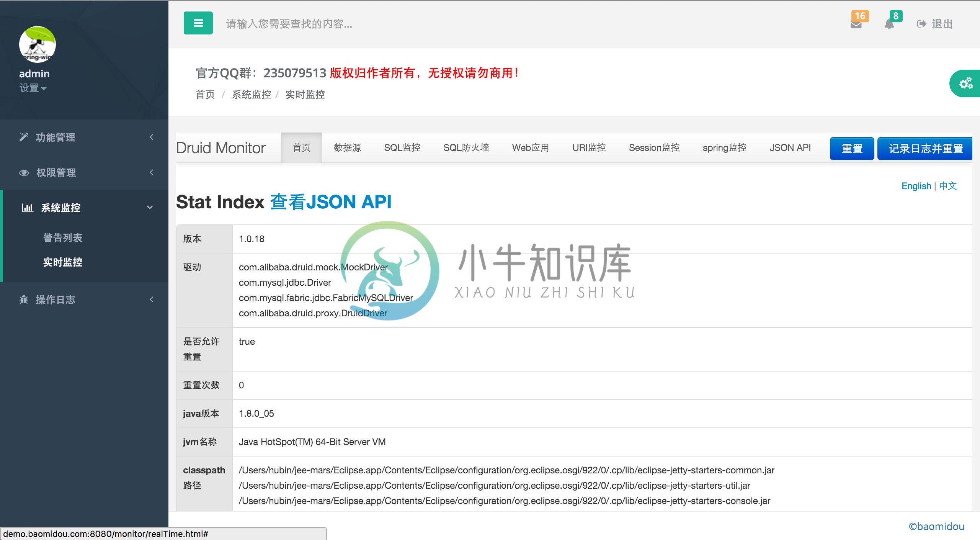
Task: Collapse the 系统监控 menu chevron
Action: [x=150, y=208]
